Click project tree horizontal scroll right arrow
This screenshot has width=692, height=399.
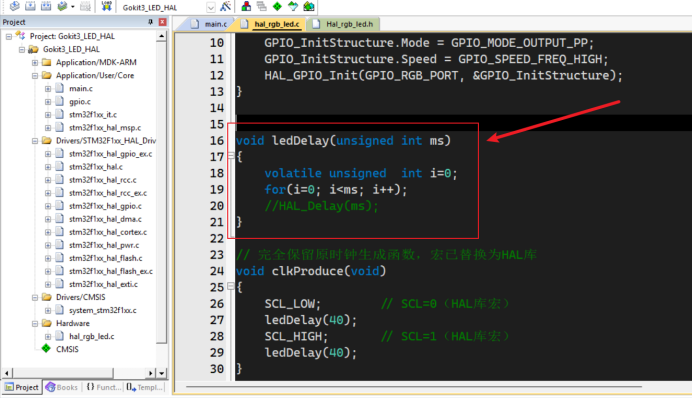click(x=151, y=373)
